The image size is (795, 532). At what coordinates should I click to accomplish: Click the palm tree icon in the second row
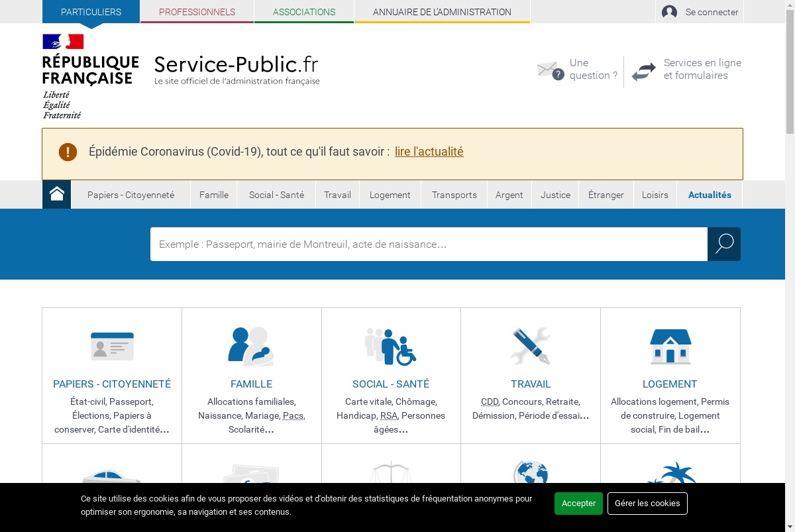pyautogui.click(x=670, y=473)
